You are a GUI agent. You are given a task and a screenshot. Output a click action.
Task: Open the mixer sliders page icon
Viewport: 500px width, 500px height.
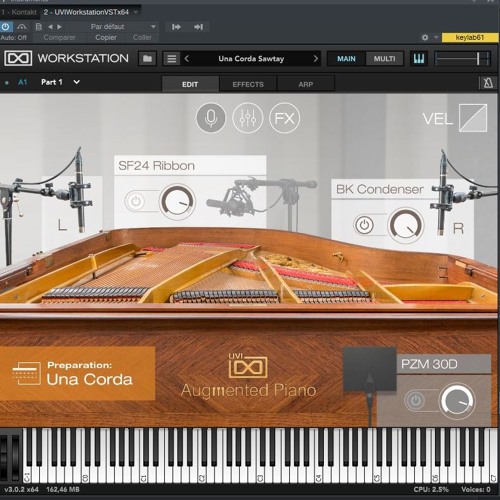[x=248, y=118]
